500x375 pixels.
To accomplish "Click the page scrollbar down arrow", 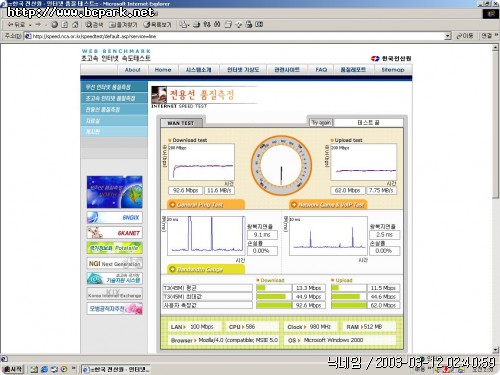I will click(x=496, y=350).
